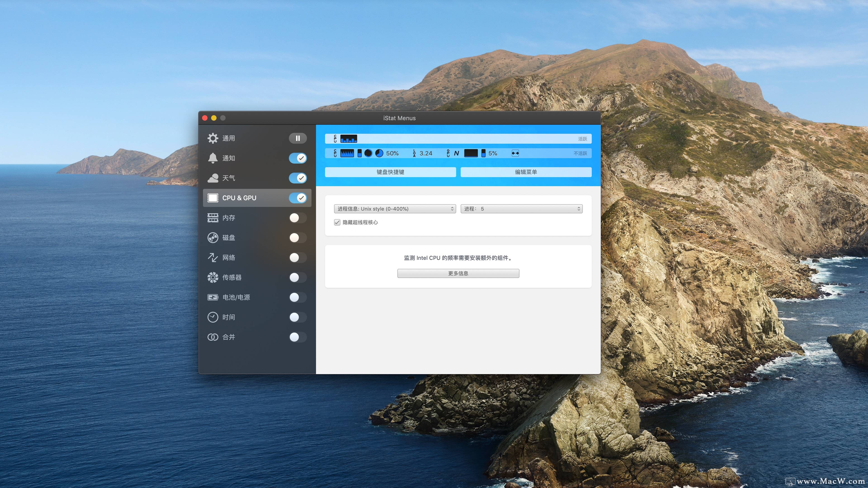Open the 进程 5 count dropdown
The image size is (868, 488).
pos(521,209)
